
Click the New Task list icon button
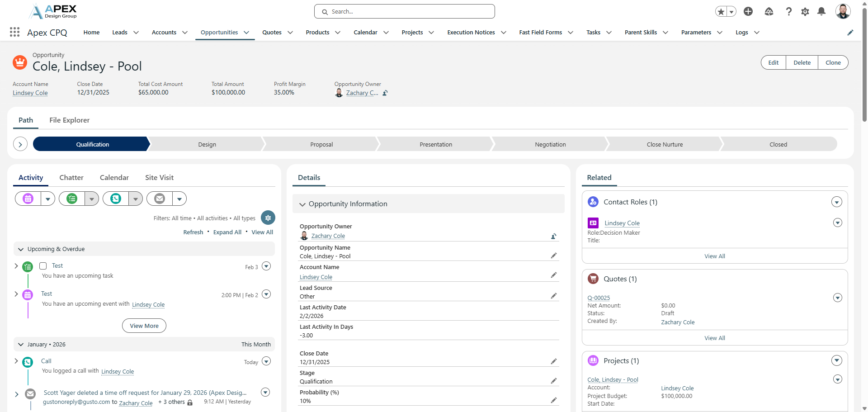pyautogui.click(x=72, y=199)
